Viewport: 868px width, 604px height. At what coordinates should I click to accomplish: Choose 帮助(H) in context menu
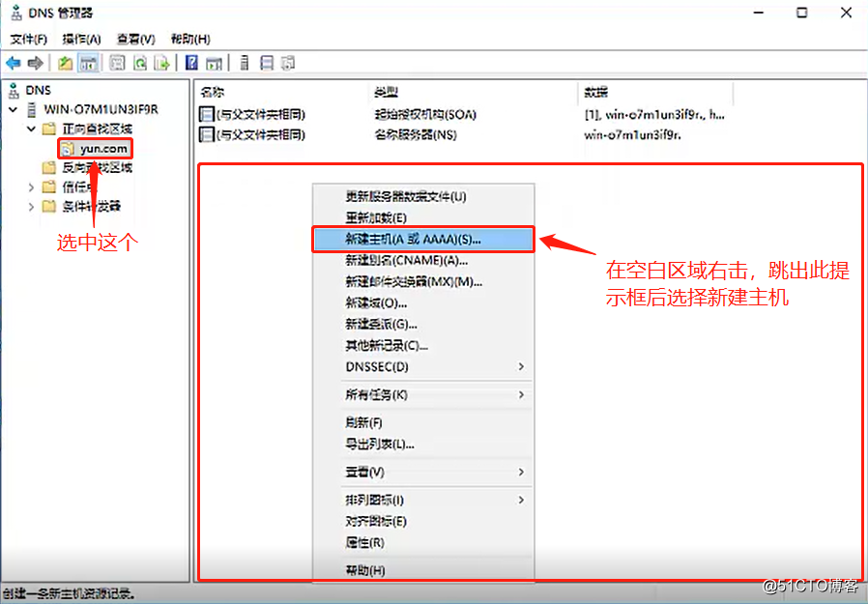coord(423,570)
